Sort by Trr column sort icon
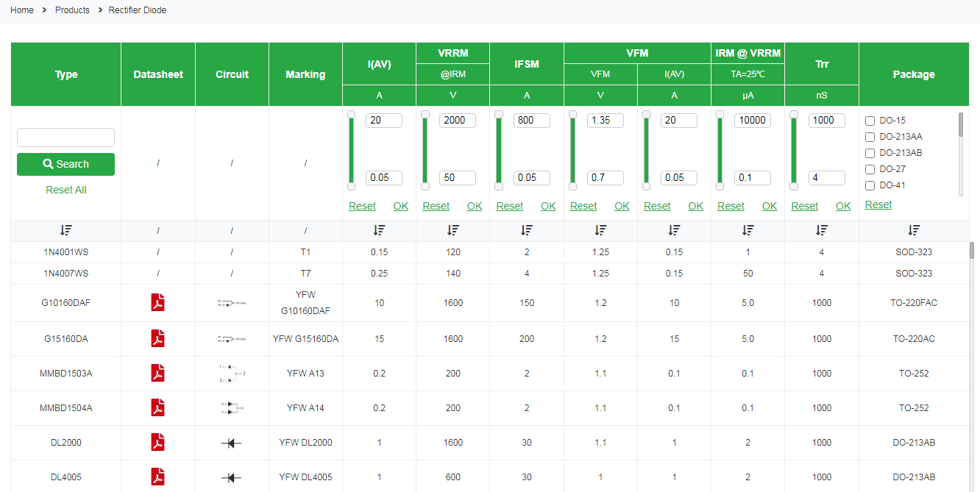Viewport: 980px width, 492px height. tap(822, 230)
